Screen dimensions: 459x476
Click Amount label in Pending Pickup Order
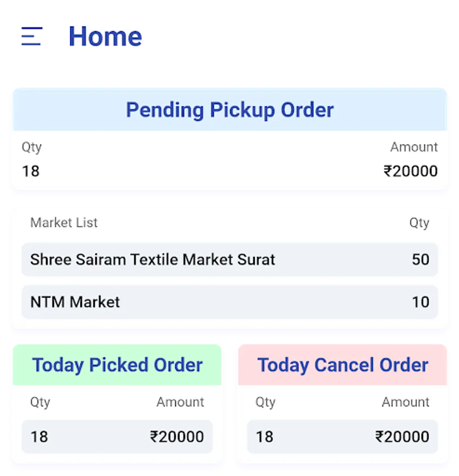click(414, 147)
